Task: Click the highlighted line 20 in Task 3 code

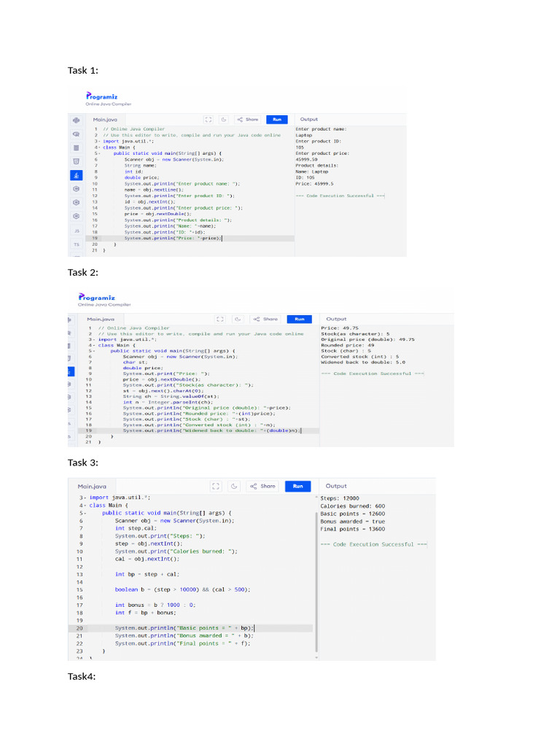Action: coord(190,628)
